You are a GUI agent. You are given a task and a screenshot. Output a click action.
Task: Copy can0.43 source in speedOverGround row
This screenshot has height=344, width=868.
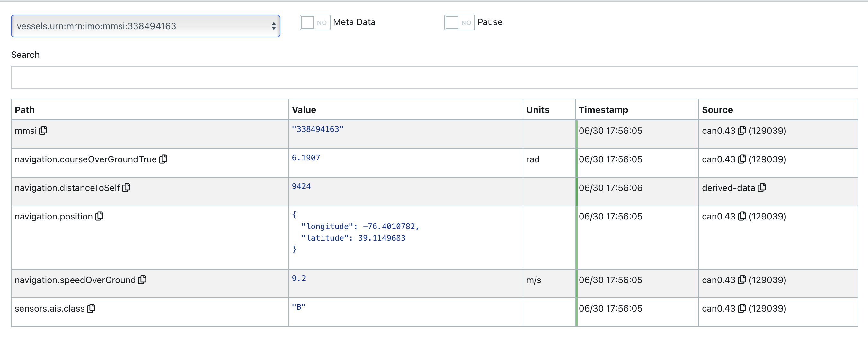(742, 280)
